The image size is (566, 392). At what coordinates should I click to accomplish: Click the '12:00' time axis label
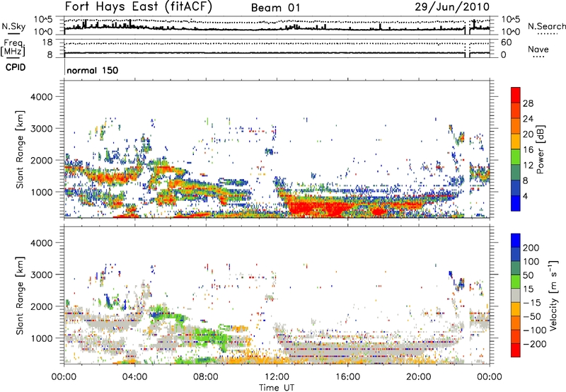pyautogui.click(x=277, y=377)
